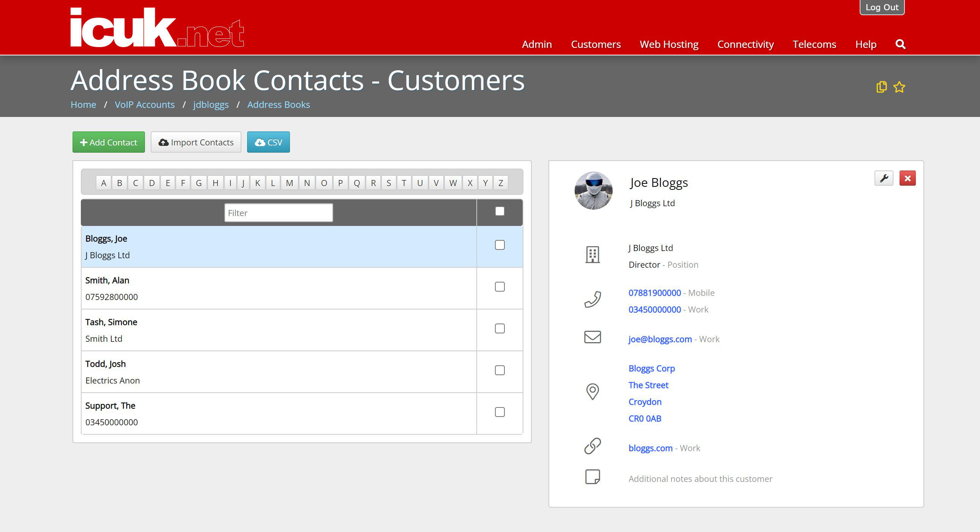Click the green Add Contact button

[109, 142]
